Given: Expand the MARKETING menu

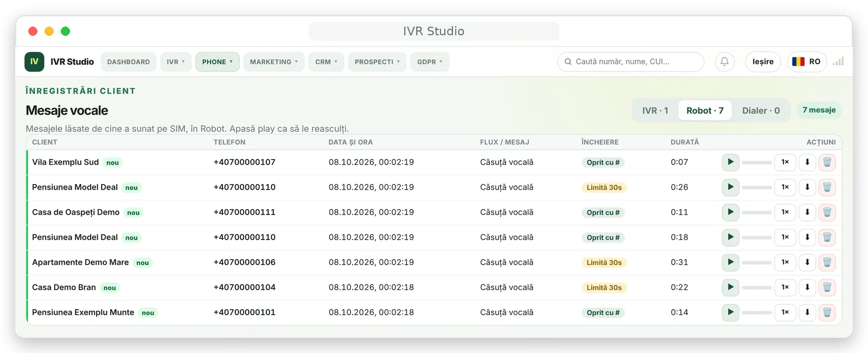Looking at the screenshot, I should 274,62.
